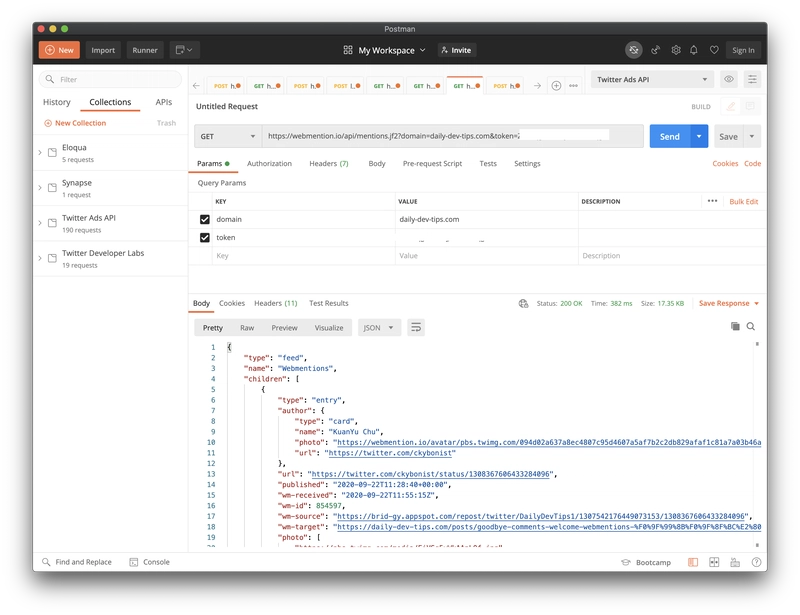Switch to the History sidebar tab
The width and height of the screenshot is (800, 615).
click(x=57, y=102)
